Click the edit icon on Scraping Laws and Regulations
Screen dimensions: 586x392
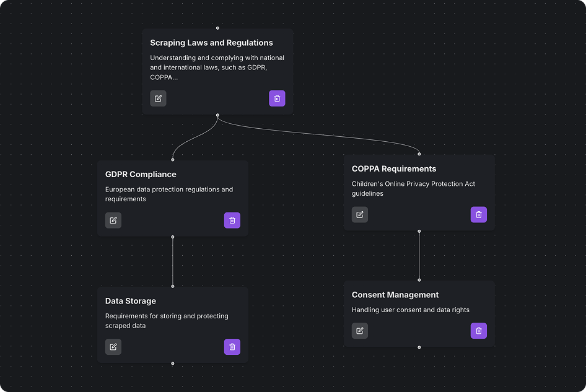pyautogui.click(x=158, y=98)
